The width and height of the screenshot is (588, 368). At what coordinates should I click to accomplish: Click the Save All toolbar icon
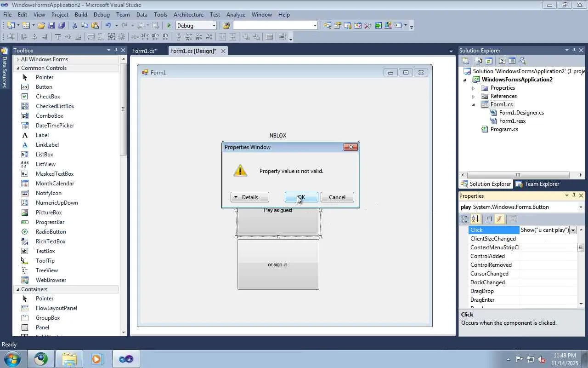[x=62, y=26]
